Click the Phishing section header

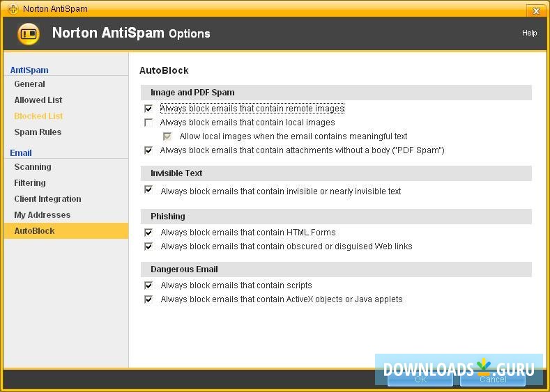(x=336, y=217)
